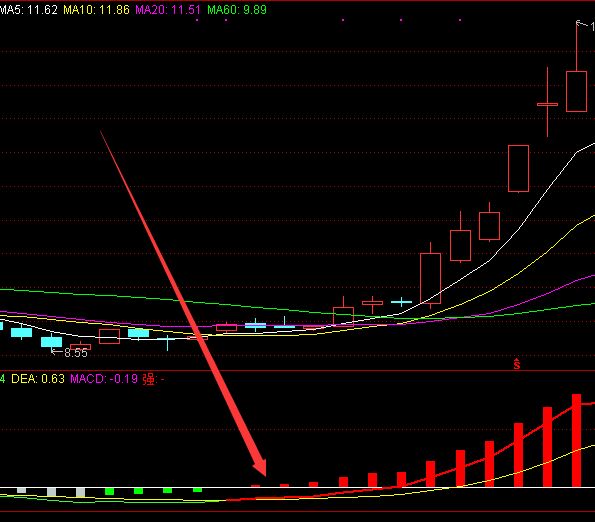The width and height of the screenshot is (595, 522).
Task: Click the MA20: 11.51 magenta label
Action: [168, 9]
